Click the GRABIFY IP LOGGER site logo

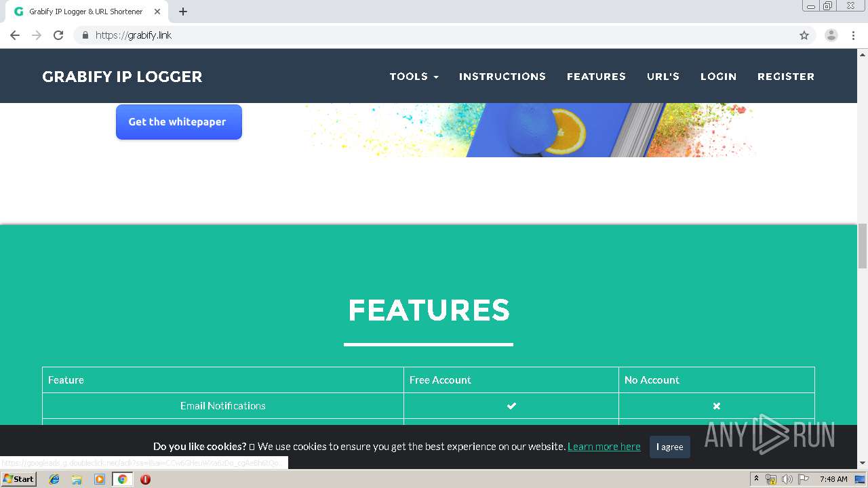(x=122, y=77)
